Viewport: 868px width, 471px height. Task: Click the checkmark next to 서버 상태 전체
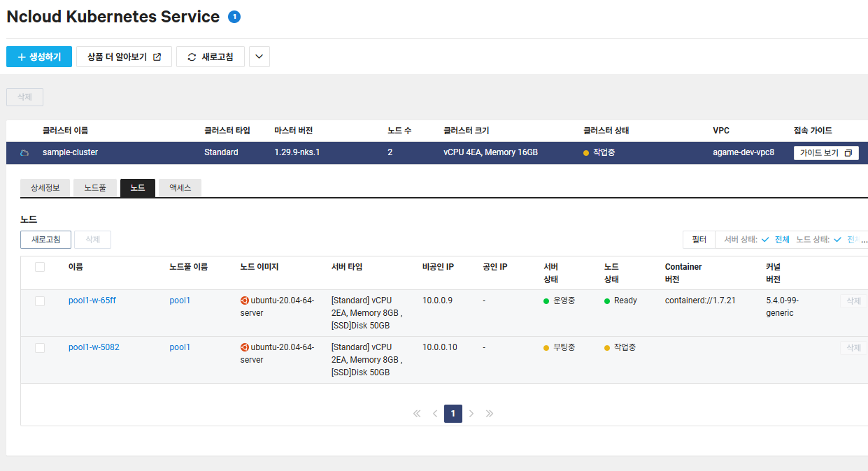[765, 240]
